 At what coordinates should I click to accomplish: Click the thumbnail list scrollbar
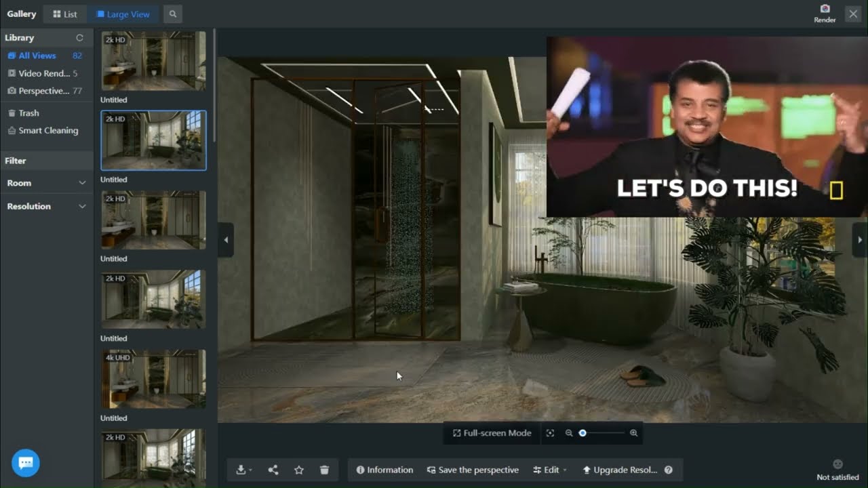(x=214, y=85)
